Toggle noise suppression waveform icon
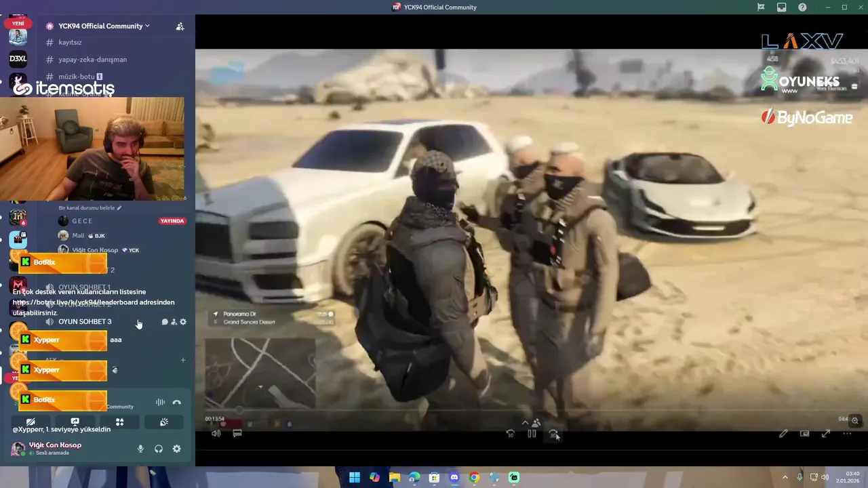The height and width of the screenshot is (488, 868). point(160,402)
